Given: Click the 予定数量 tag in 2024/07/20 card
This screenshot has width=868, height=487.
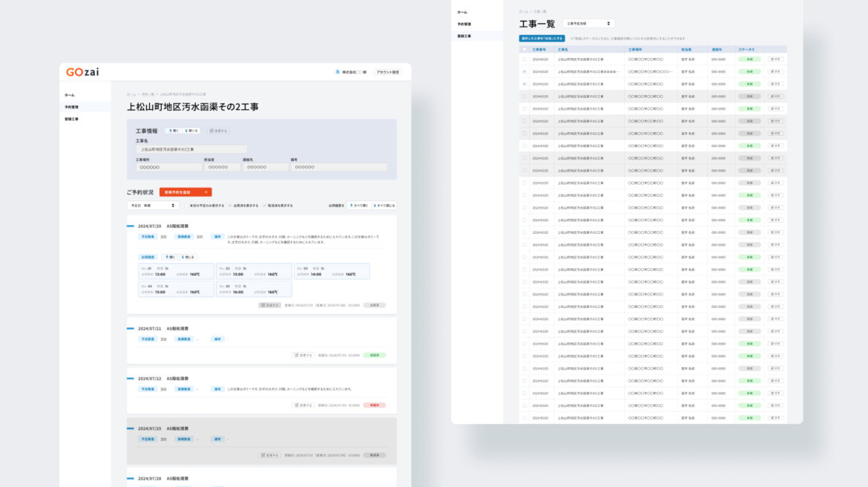Looking at the screenshot, I should (148, 237).
